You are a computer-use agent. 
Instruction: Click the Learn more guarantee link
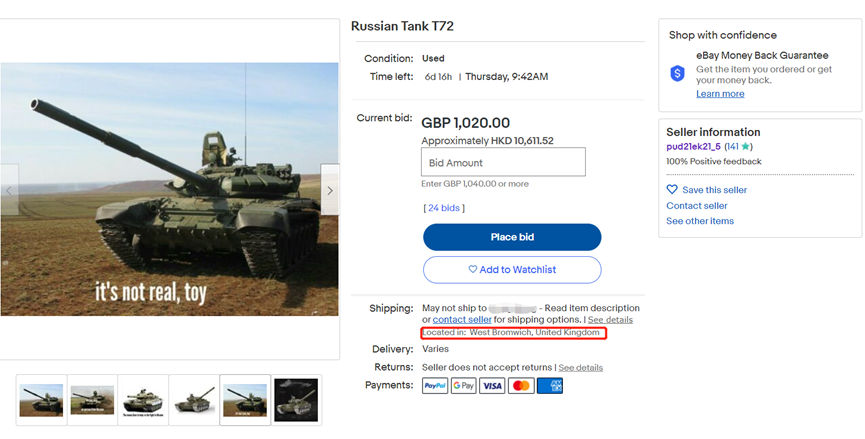720,94
